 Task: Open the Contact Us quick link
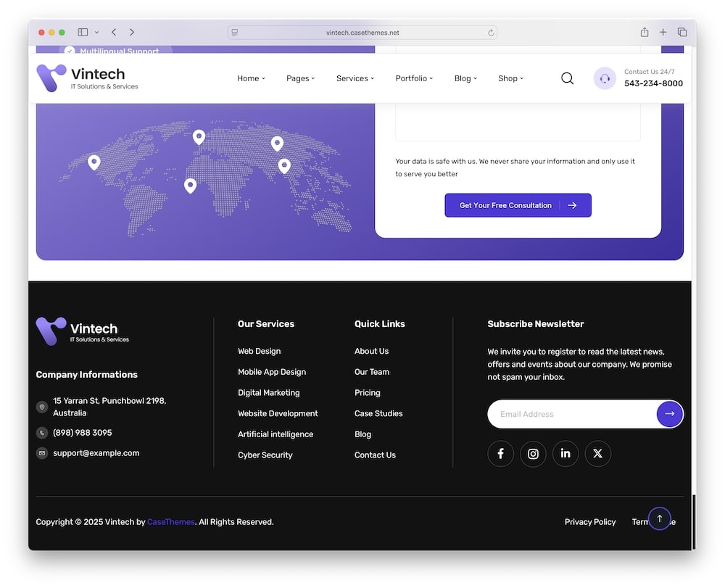tap(375, 455)
